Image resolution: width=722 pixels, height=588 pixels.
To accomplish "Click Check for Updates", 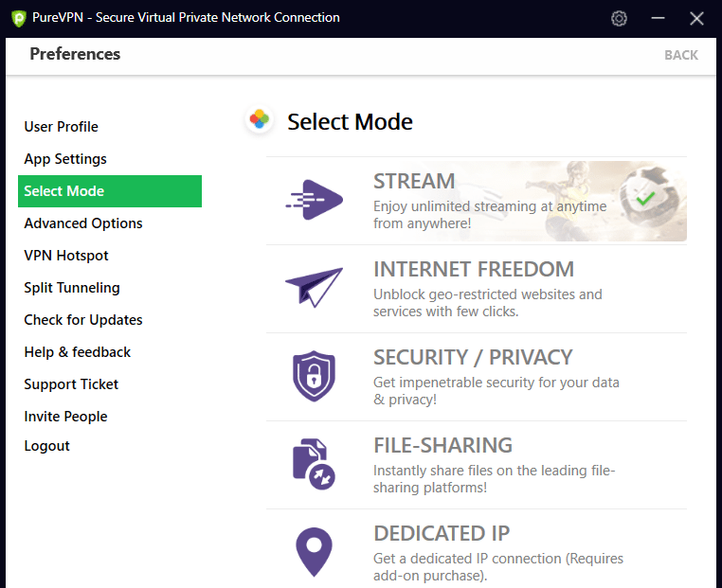I will click(x=83, y=320).
